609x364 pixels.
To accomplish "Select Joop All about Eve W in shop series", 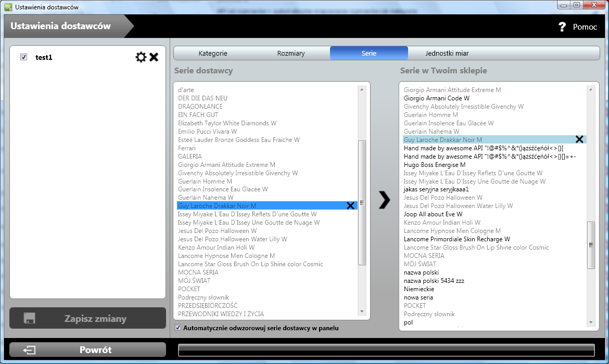I will point(494,214).
